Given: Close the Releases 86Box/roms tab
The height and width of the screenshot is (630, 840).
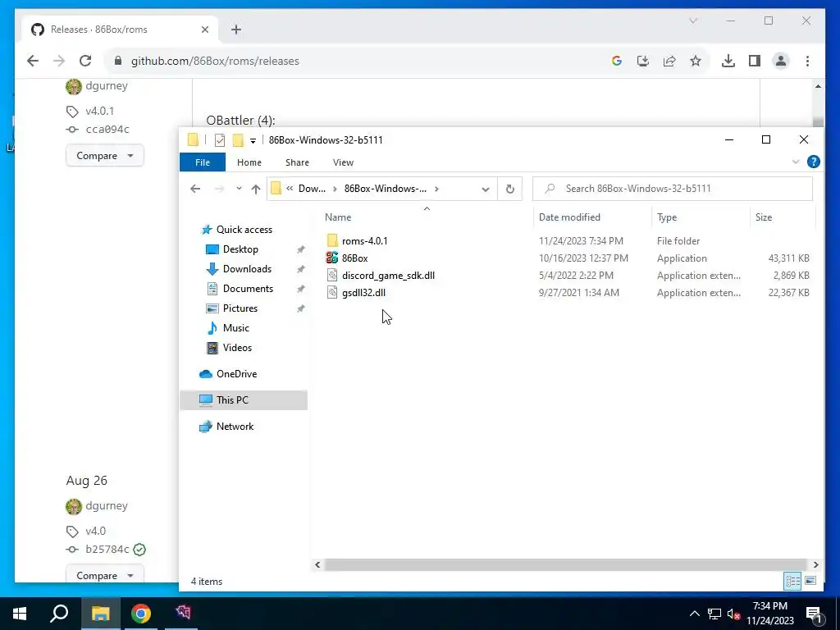Looking at the screenshot, I should coord(204,30).
